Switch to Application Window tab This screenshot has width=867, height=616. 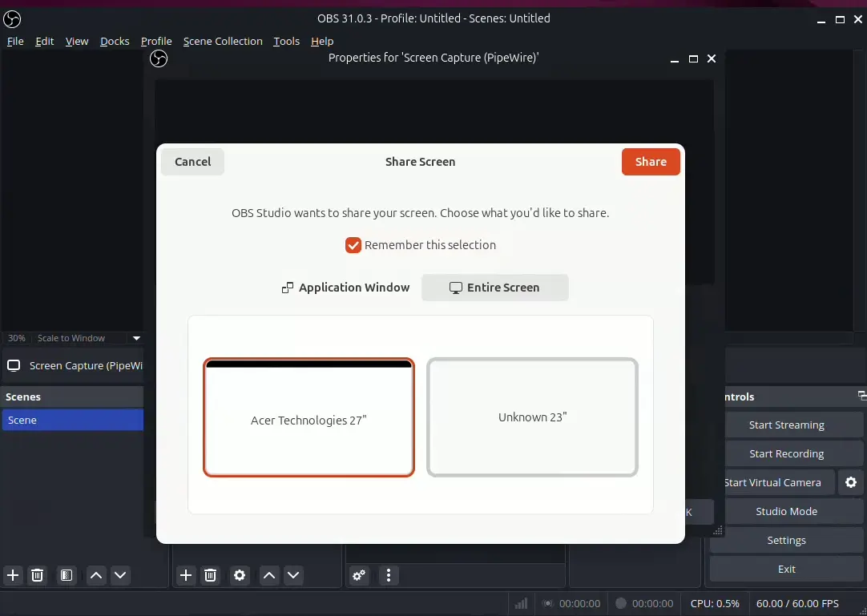pos(346,288)
